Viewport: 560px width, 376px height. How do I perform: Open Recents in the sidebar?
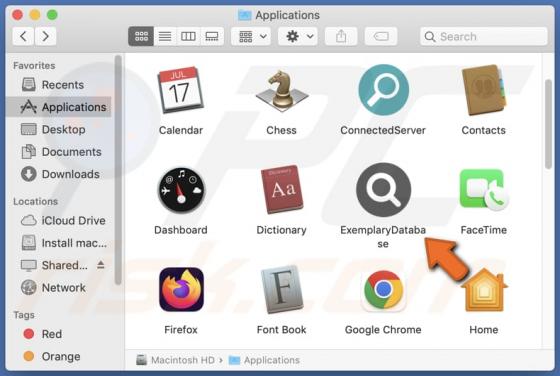59,85
